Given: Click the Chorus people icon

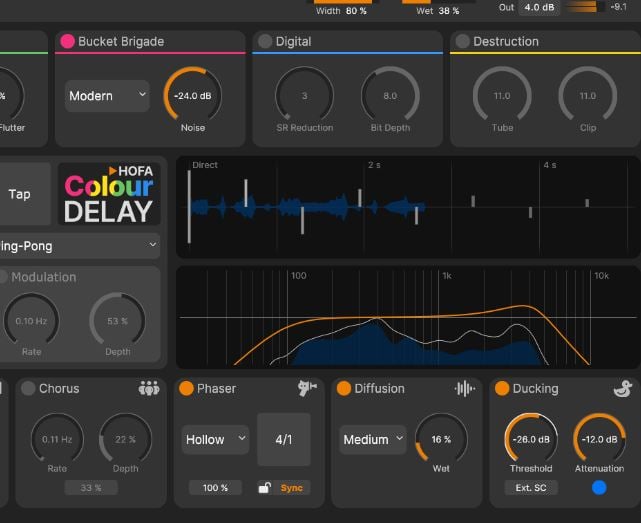Looking at the screenshot, I should 149,388.
